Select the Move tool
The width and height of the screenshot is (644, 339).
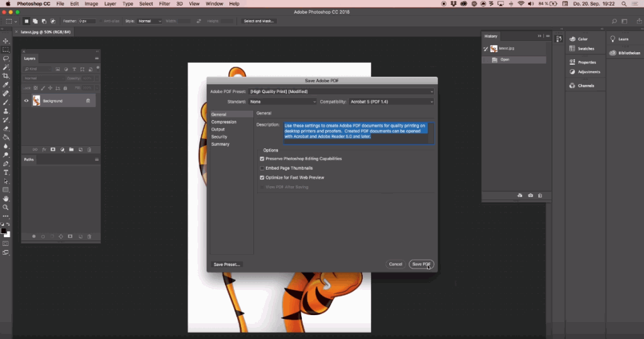6,41
